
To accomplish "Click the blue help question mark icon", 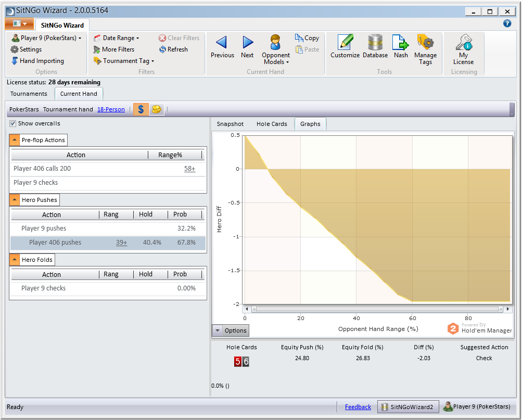I will 507,23.
